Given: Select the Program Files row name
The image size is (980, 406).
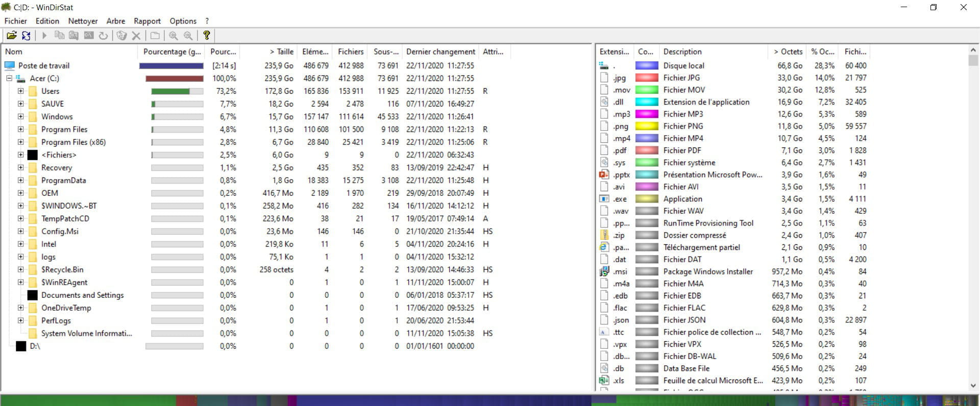Looking at the screenshot, I should click(x=64, y=129).
